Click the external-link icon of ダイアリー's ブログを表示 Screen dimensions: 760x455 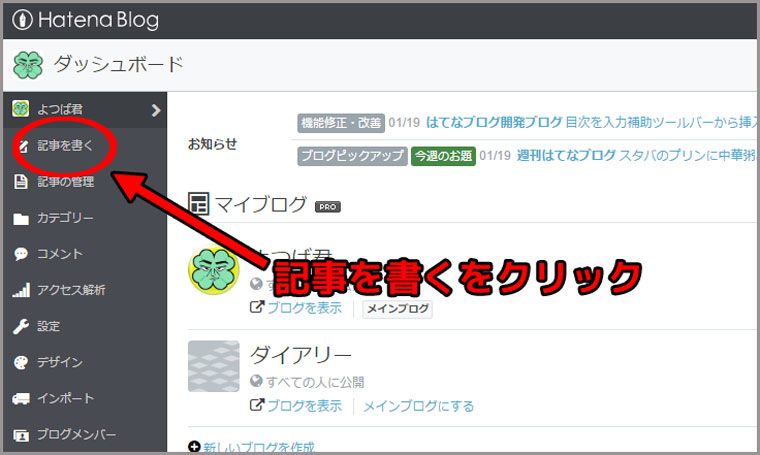pos(257,405)
